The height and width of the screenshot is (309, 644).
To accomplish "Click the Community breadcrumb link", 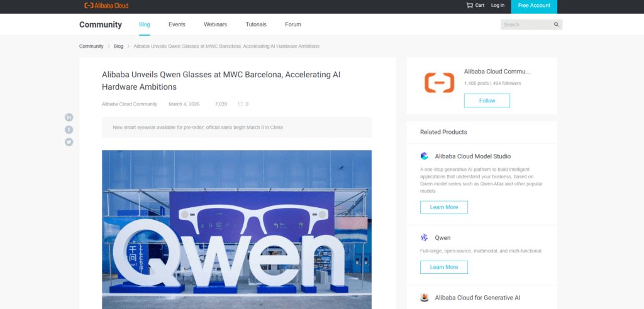I will pyautogui.click(x=91, y=46).
